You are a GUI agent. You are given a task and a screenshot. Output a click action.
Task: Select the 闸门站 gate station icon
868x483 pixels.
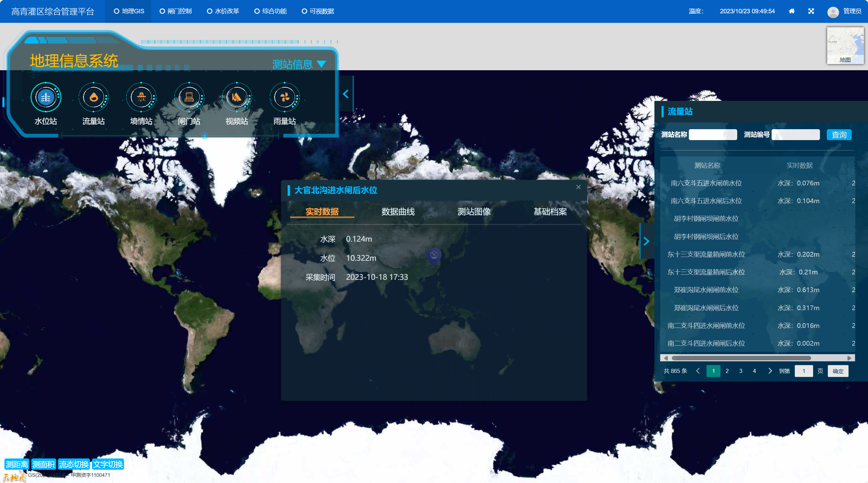tap(189, 97)
